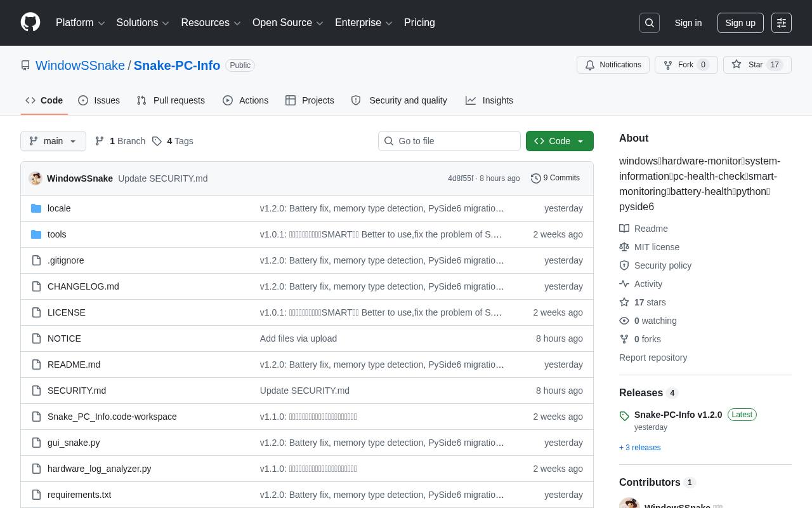Image resolution: width=812 pixels, height=508 pixels.
Task: View the 4 Tags list
Action: (173, 141)
